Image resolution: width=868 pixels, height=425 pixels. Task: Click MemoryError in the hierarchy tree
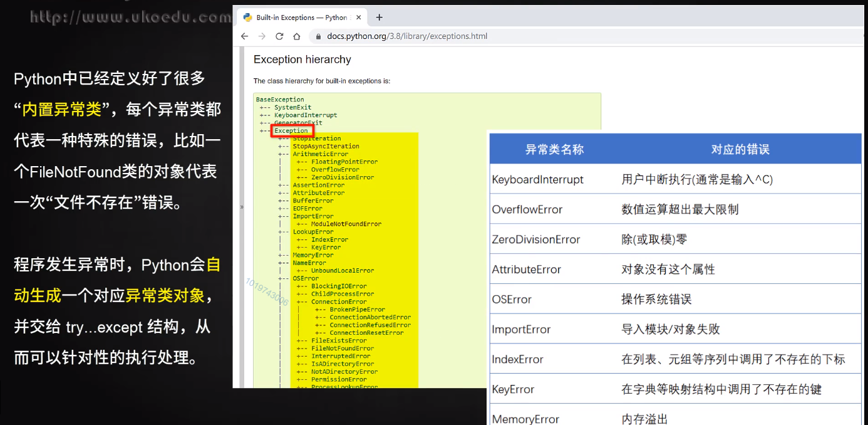[x=313, y=255]
